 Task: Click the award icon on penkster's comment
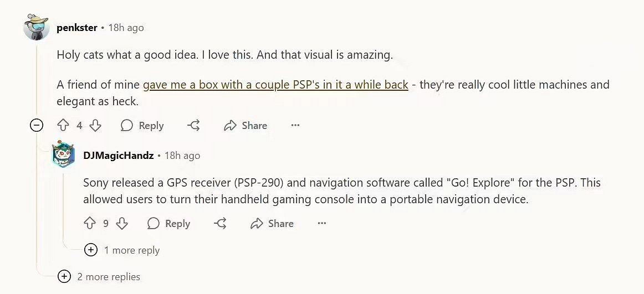coord(193,126)
